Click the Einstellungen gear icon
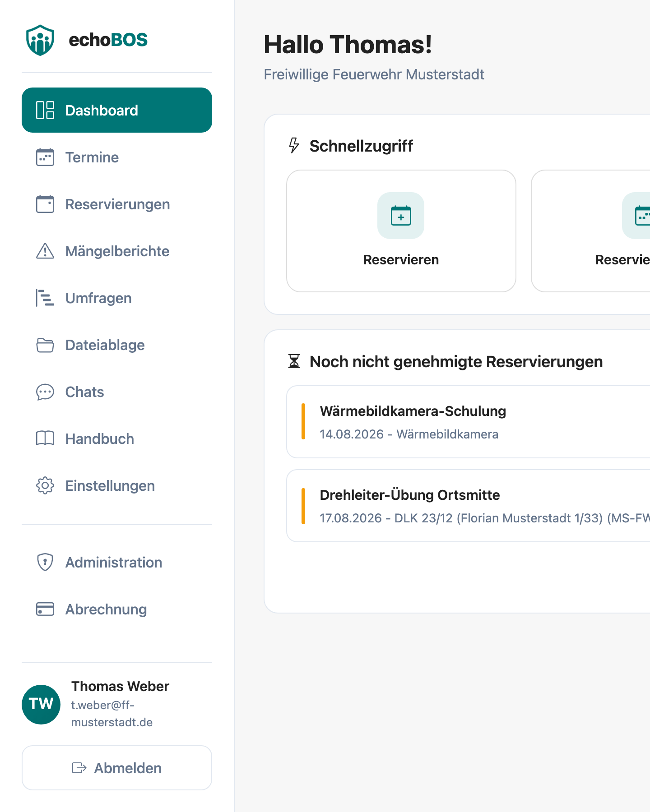The image size is (650, 812). pyautogui.click(x=45, y=485)
